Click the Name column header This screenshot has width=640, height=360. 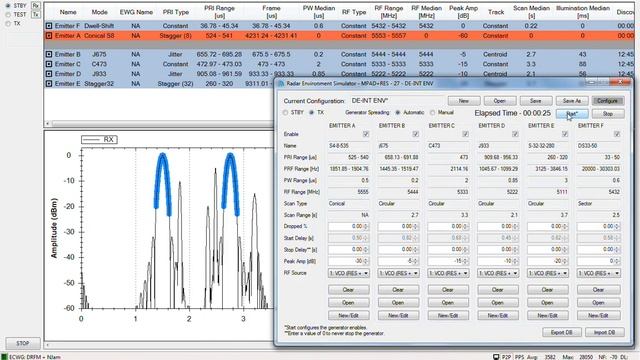pos(68,12)
